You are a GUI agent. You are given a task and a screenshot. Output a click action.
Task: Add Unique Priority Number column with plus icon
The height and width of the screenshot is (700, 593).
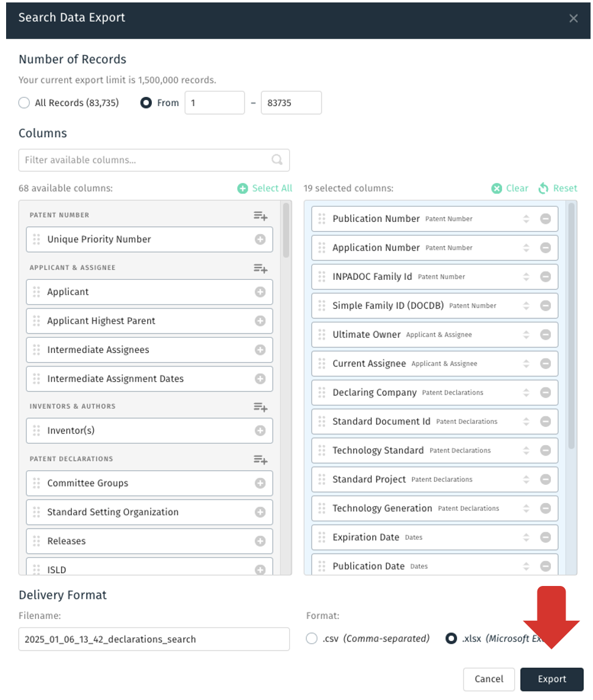[260, 239]
